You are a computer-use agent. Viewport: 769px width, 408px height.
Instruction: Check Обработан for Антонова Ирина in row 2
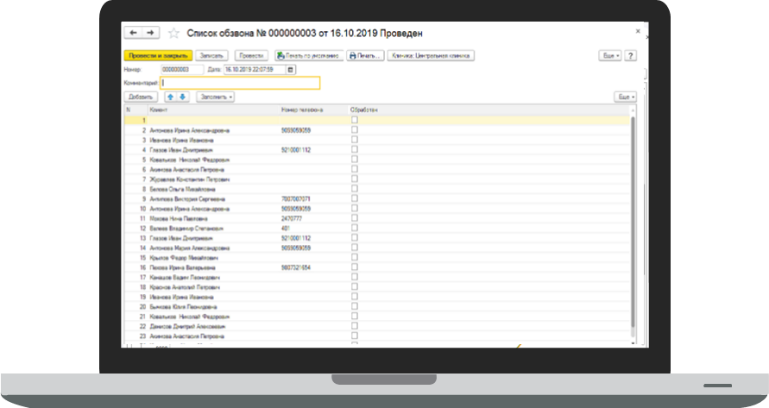coord(354,130)
